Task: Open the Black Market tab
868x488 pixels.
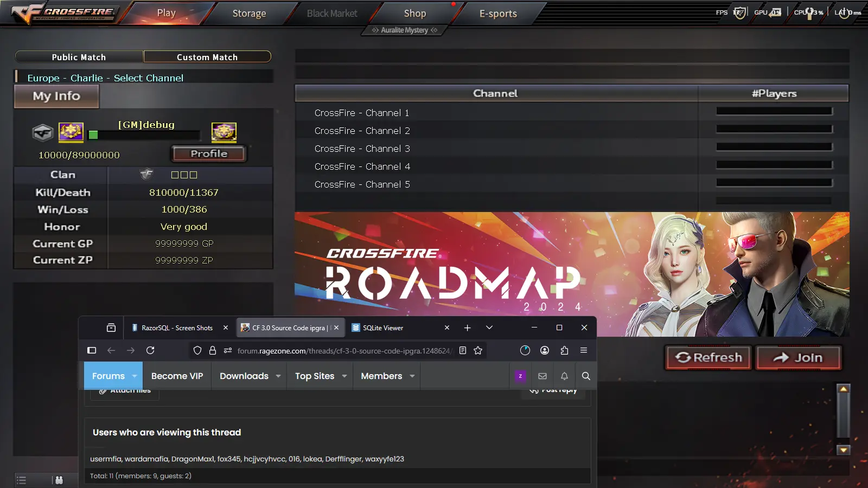Action: click(332, 13)
